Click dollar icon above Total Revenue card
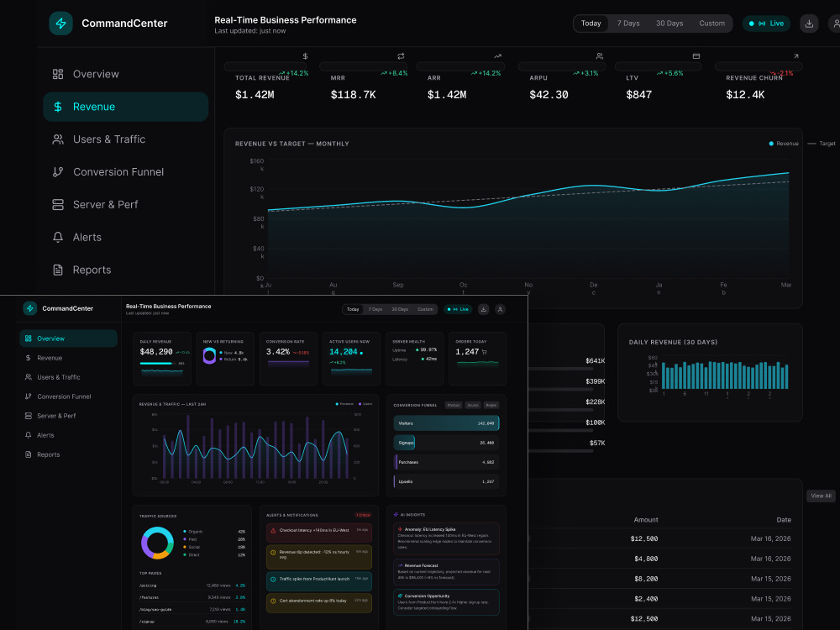The image size is (840, 630). point(305,56)
